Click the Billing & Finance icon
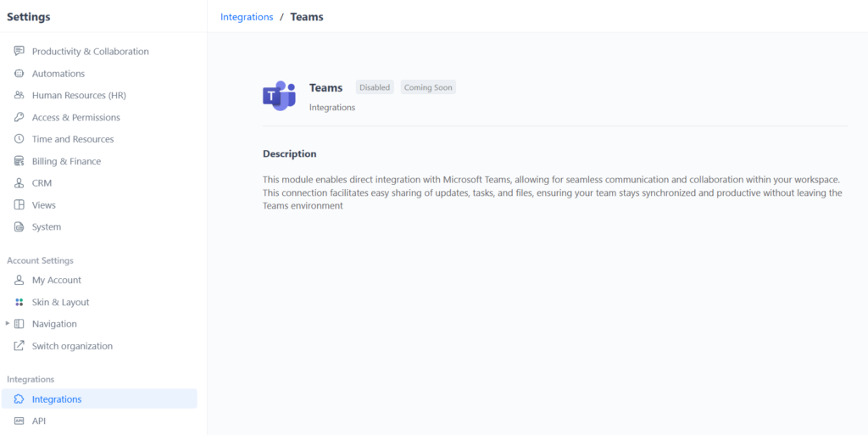Screen dimensions: 868x435 (x=19, y=161)
